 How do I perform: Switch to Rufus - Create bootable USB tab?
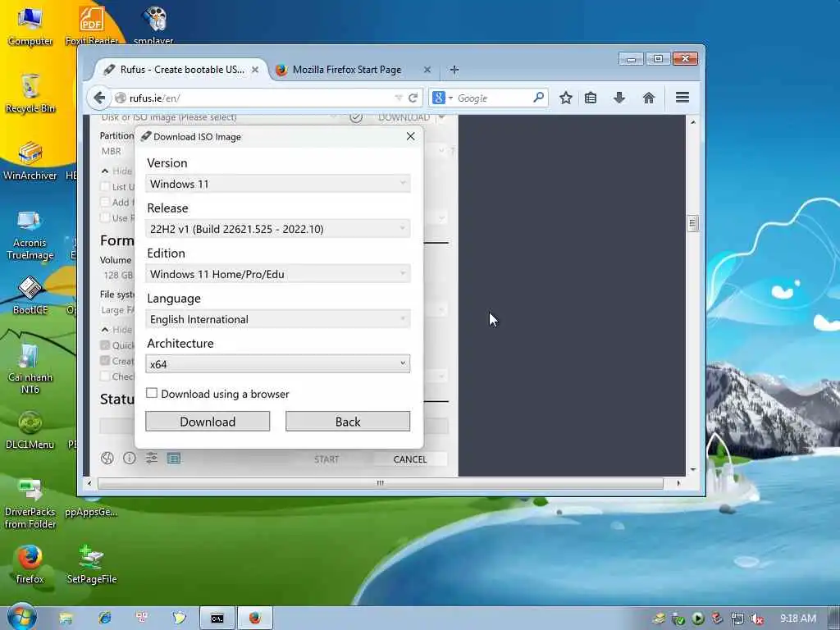(x=181, y=70)
